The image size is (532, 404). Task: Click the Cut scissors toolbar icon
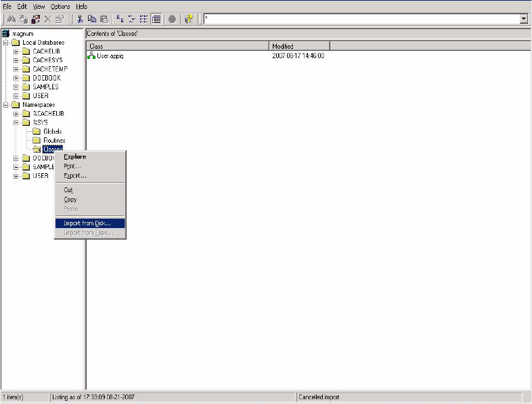point(80,19)
